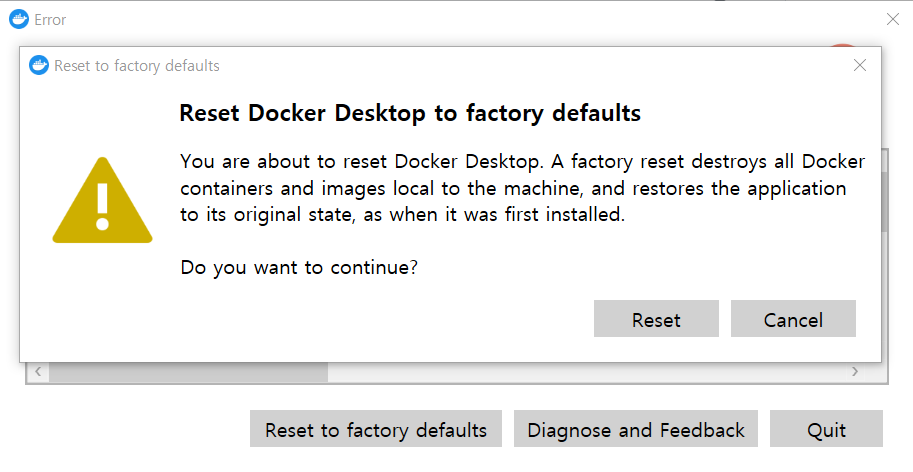Click the Reset to factory defaults button
Screen dimensions: 913x472
(x=375, y=430)
